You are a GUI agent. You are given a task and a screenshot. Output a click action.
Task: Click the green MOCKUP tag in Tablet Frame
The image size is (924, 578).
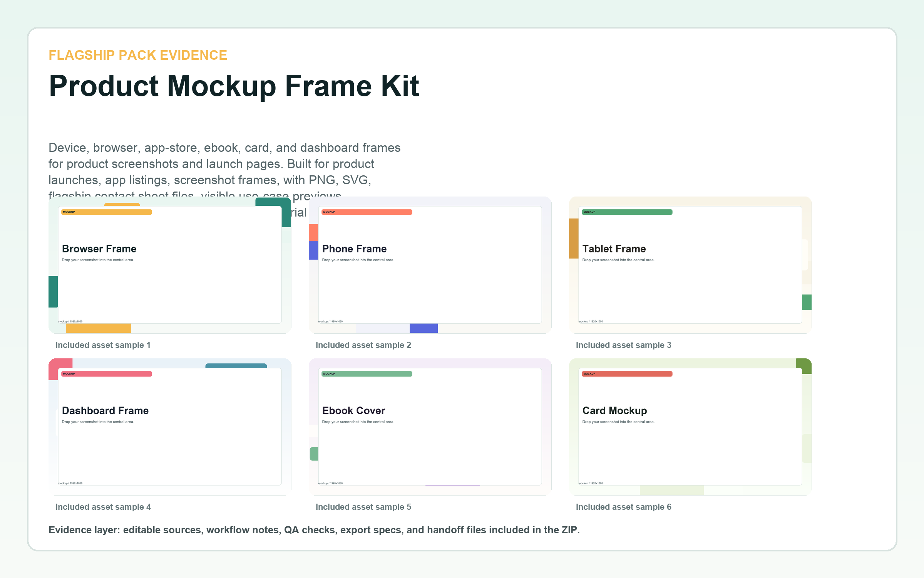point(627,212)
